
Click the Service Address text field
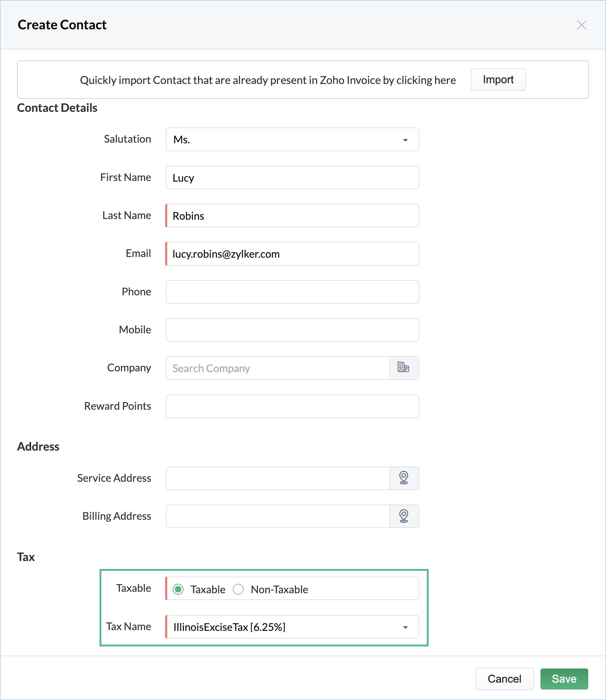point(278,478)
